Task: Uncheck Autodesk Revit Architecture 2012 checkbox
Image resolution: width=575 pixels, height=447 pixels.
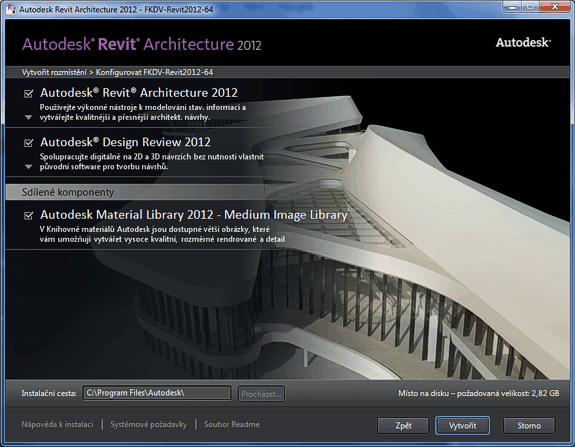Action: pos(29,94)
